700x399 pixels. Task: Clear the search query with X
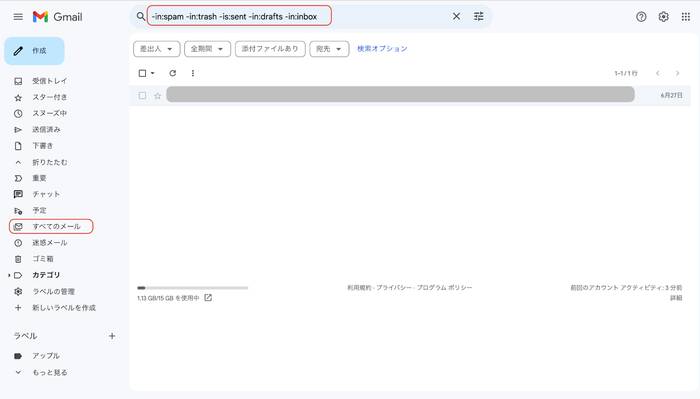pos(456,17)
